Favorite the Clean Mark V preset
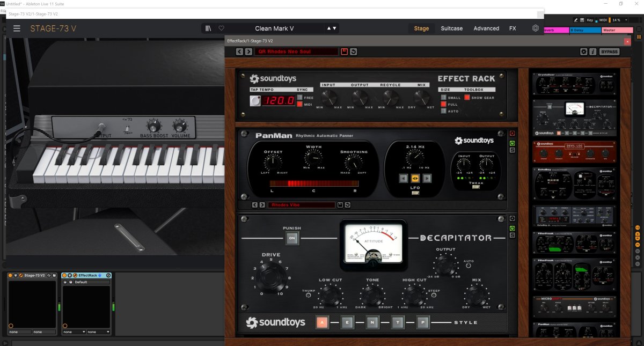644x346 pixels. click(x=221, y=28)
